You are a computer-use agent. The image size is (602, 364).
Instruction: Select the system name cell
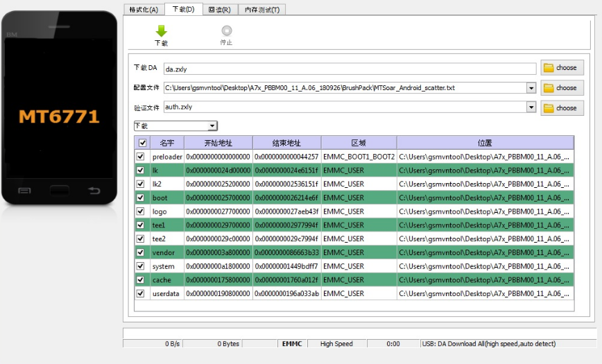pyautogui.click(x=167, y=266)
